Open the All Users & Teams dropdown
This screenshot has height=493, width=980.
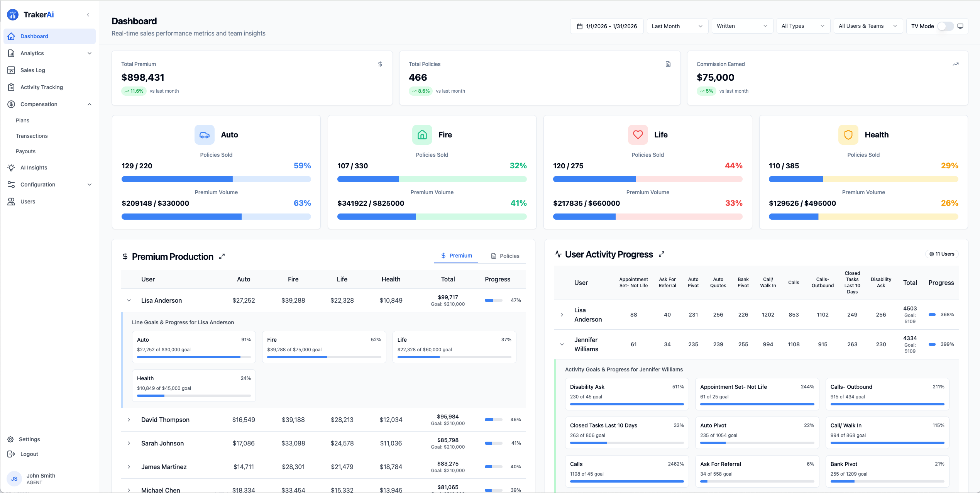coord(867,26)
